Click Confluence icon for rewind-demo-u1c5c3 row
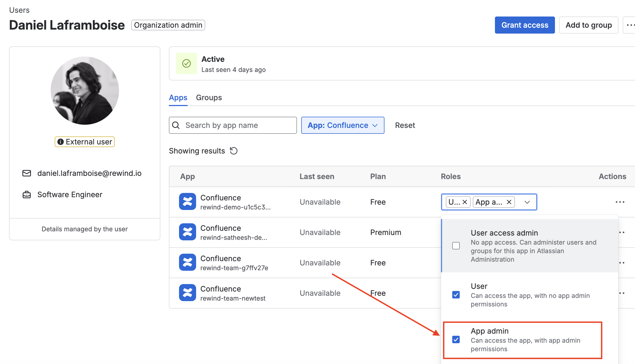635x364 pixels. coord(188,201)
